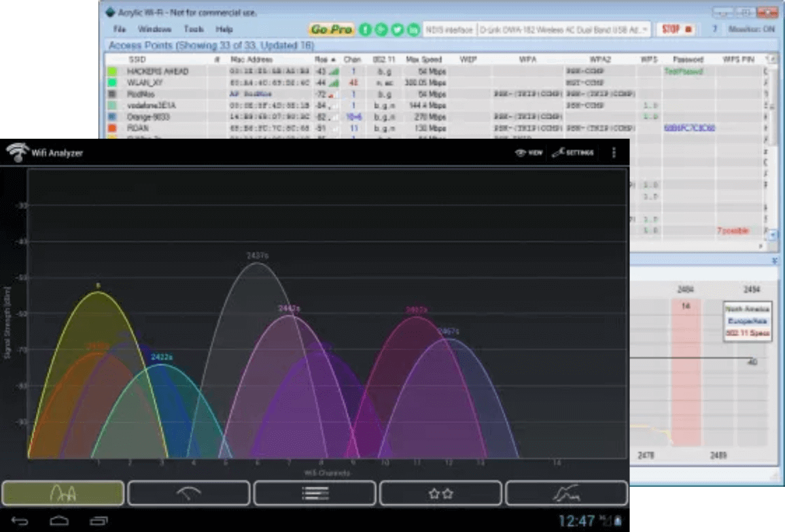785x532 pixels.
Task: Open the time graph view
Action: tap(567, 493)
